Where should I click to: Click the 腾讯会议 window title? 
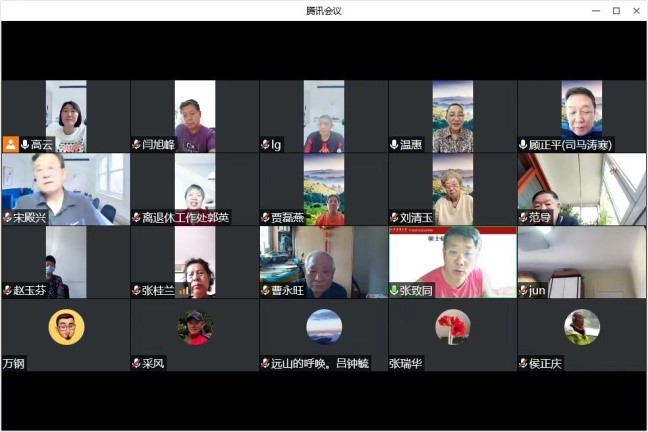[x=324, y=10]
